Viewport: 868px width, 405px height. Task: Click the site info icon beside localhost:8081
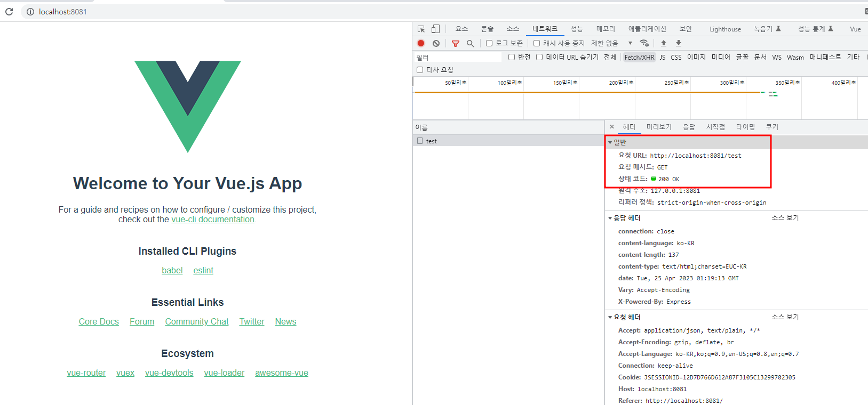[30, 12]
